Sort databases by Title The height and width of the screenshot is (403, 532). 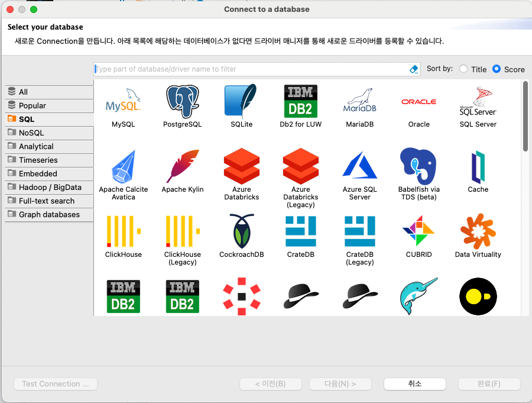[473, 69]
